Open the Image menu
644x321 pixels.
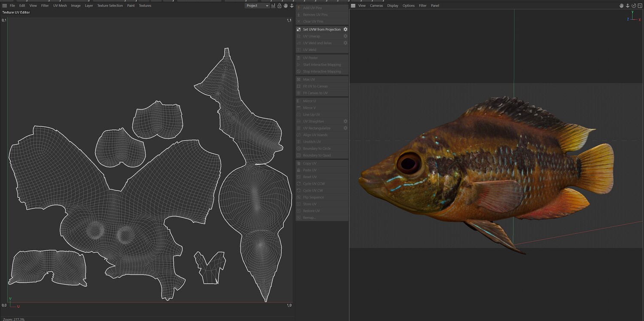click(x=76, y=6)
